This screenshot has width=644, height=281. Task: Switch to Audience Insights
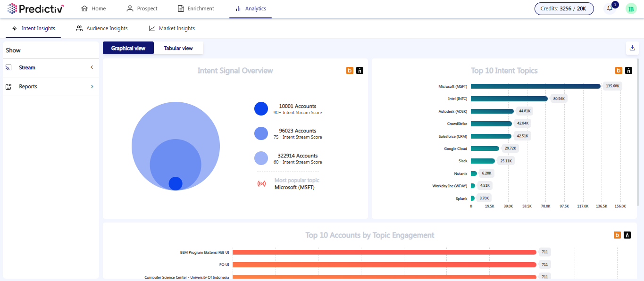[102, 28]
